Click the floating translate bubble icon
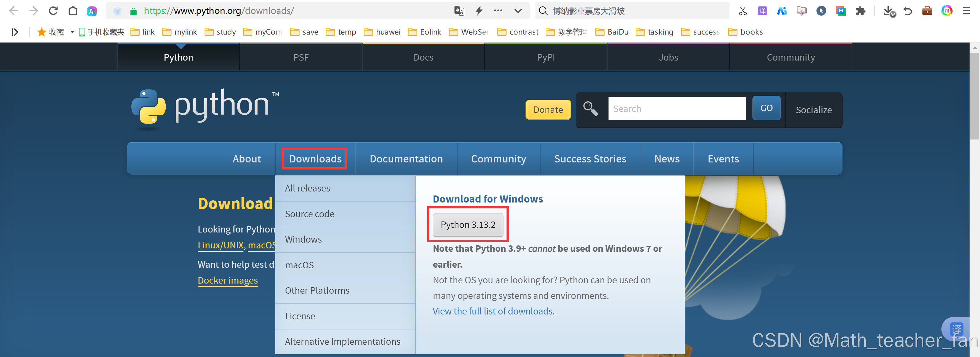The image size is (980, 357). (956, 329)
